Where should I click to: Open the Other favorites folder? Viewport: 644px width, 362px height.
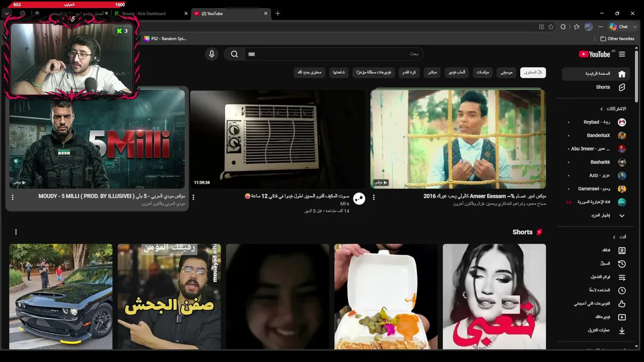point(617,39)
